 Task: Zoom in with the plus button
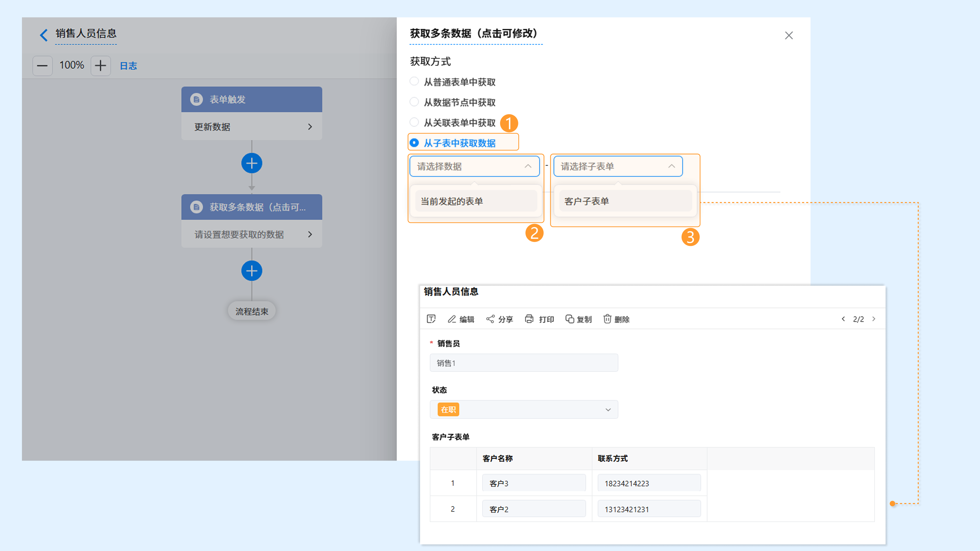(x=101, y=66)
